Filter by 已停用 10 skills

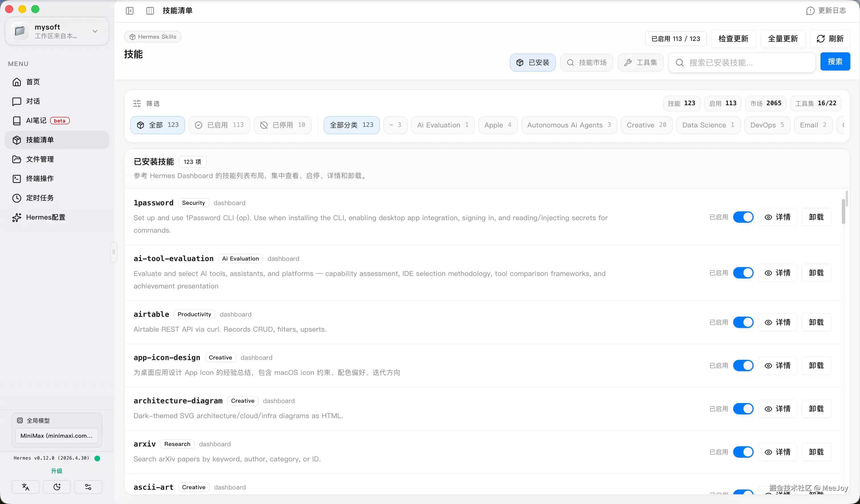pos(283,125)
